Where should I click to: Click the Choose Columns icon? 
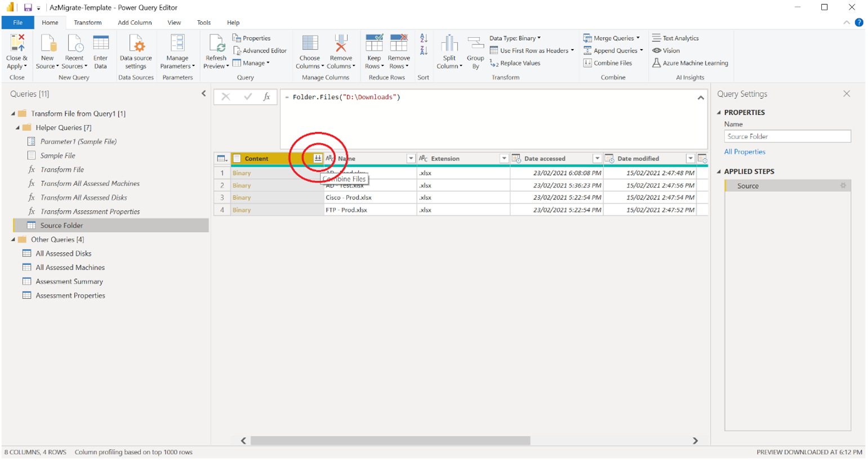coord(310,43)
